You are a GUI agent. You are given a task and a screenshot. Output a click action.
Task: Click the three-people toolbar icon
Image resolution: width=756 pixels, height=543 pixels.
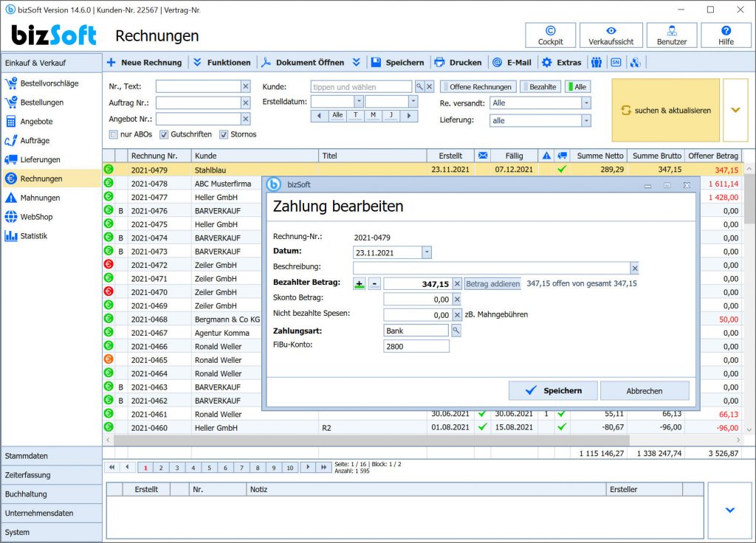(x=597, y=63)
